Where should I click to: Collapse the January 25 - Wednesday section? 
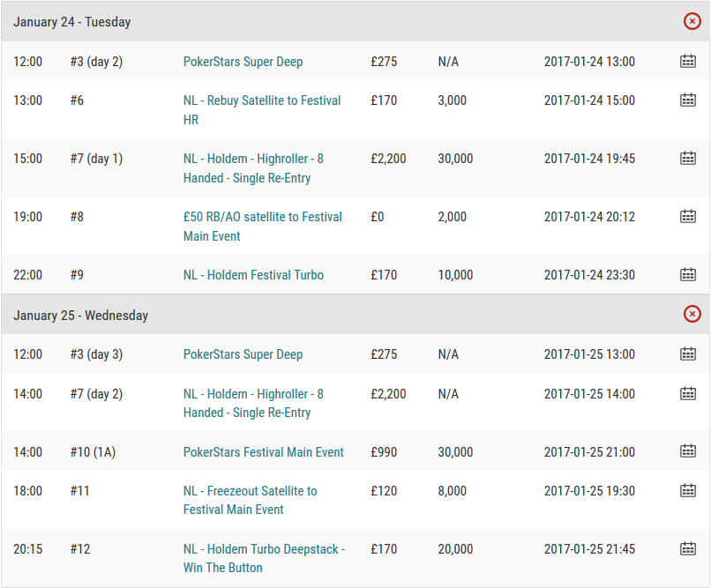pos(692,314)
